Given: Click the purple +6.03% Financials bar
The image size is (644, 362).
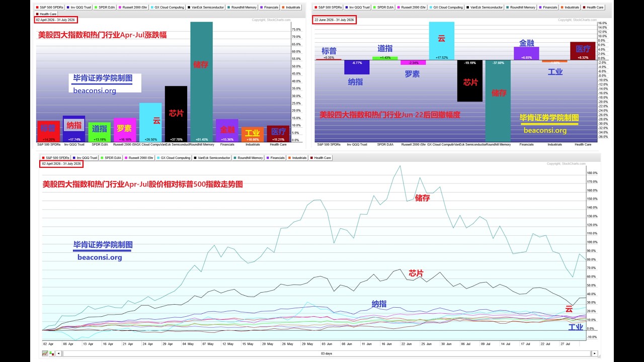Looking at the screenshot, I should (x=526, y=53).
